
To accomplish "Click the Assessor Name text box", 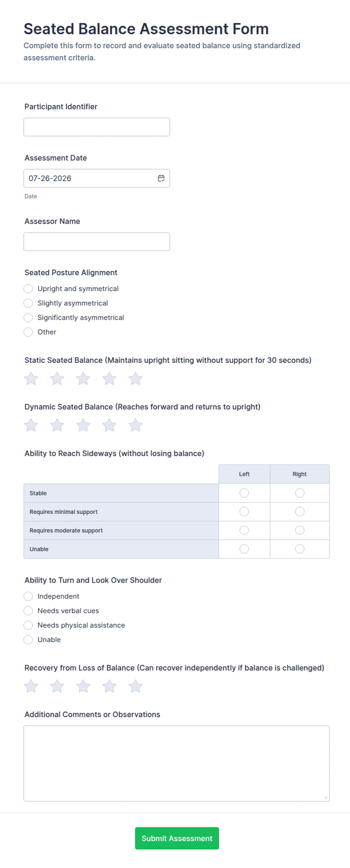I will 97,242.
